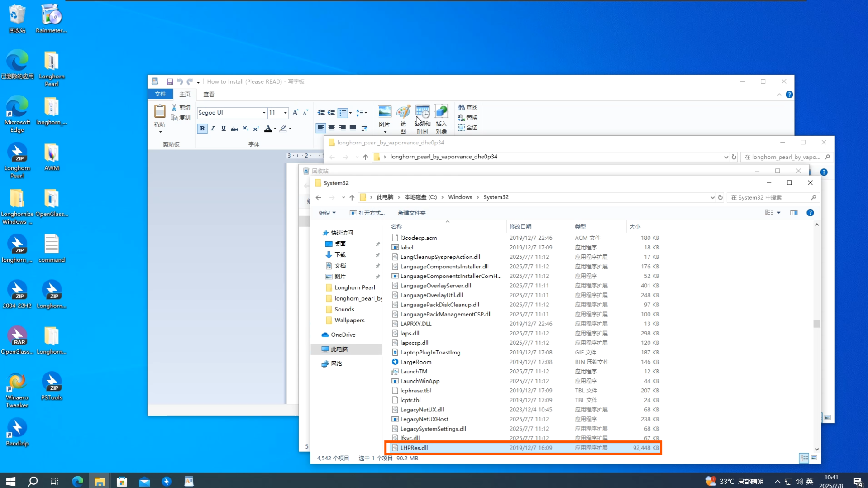Open the view options dropdown in System32
The width and height of the screenshot is (868, 488).
779,213
